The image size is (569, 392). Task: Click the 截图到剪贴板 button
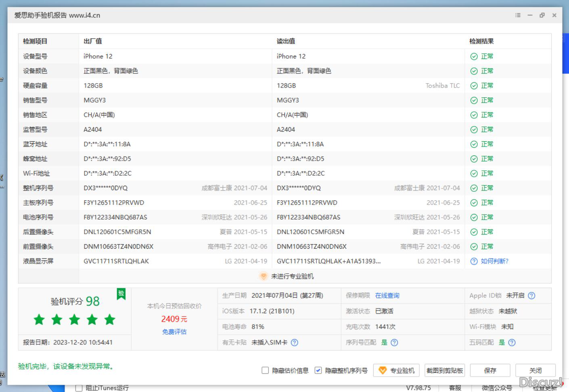445,370
